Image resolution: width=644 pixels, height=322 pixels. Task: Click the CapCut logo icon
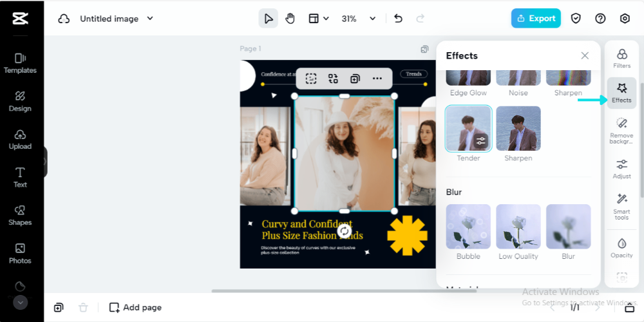pyautogui.click(x=20, y=19)
